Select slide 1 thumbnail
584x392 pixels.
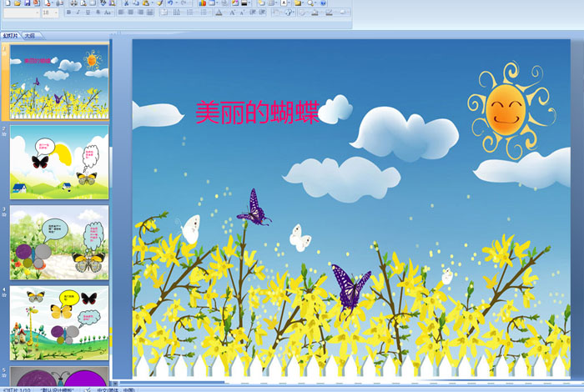(x=59, y=82)
